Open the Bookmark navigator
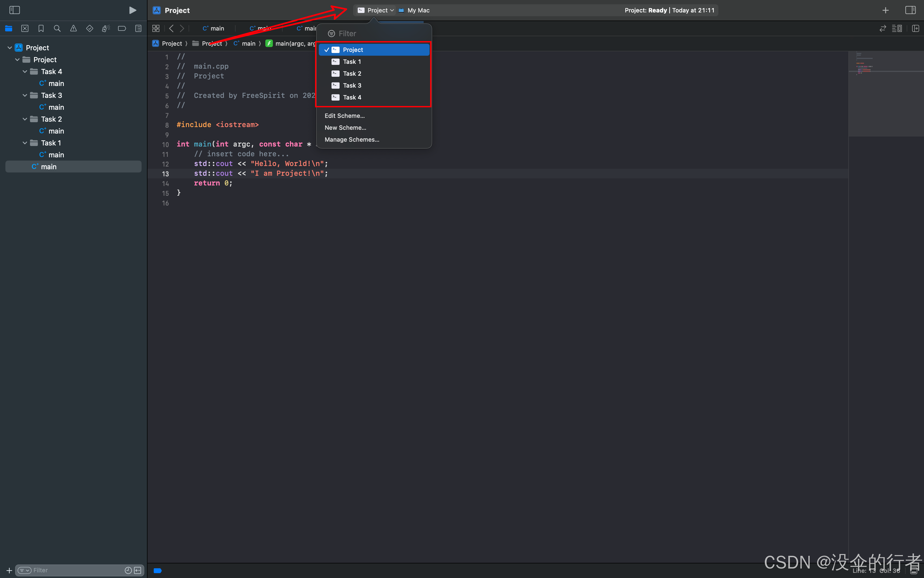Image resolution: width=924 pixels, height=578 pixels. (41, 28)
